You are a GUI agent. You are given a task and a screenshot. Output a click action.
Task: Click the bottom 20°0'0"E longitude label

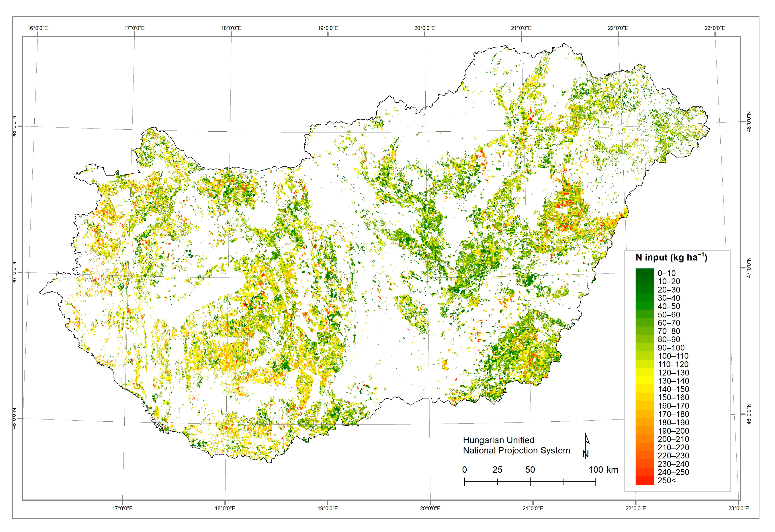coord(430,508)
